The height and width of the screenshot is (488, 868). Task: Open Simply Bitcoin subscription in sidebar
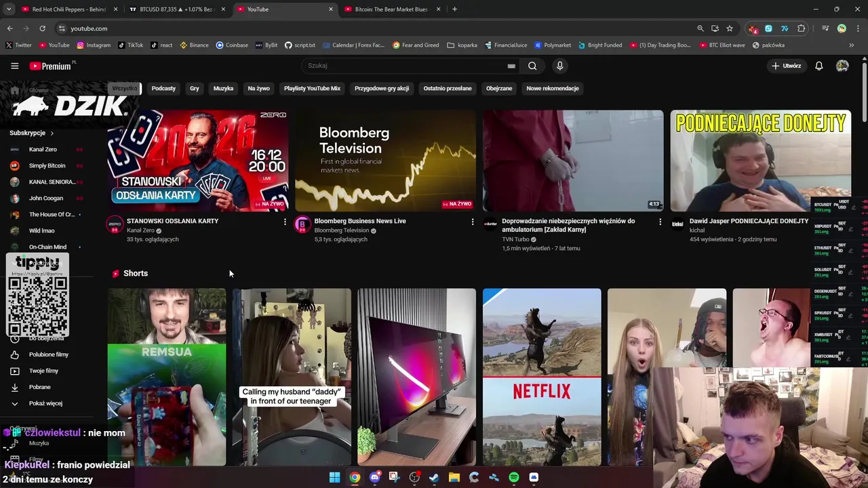pyautogui.click(x=45, y=165)
